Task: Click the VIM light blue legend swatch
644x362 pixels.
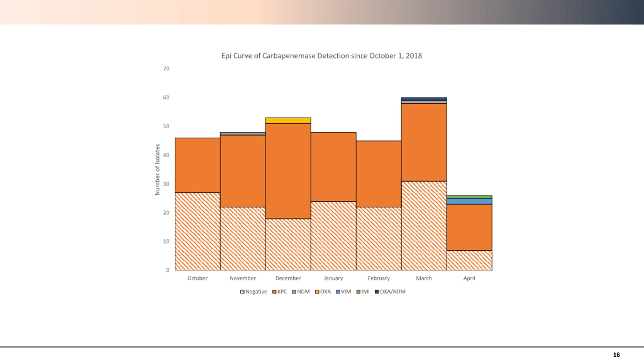Action: coord(338,292)
